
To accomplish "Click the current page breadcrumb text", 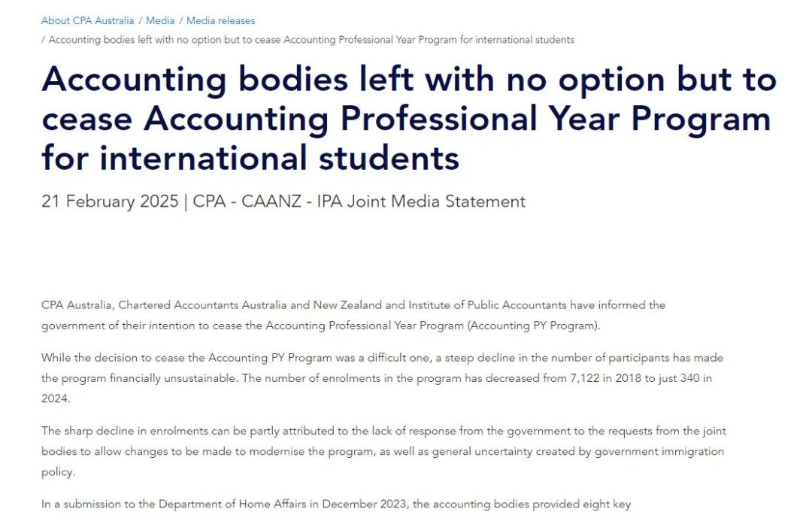I will tap(311, 39).
